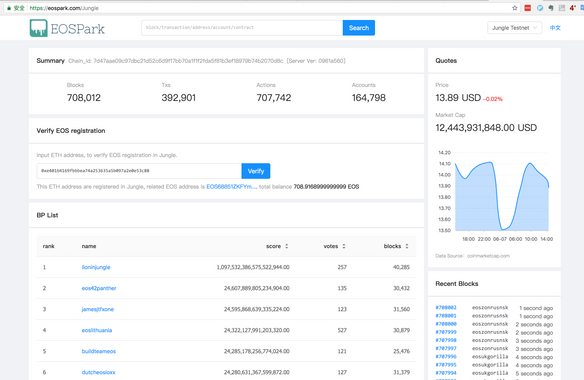Open related EOS address EOS68851ZKFYm link
584x380 pixels.
pyautogui.click(x=231, y=187)
